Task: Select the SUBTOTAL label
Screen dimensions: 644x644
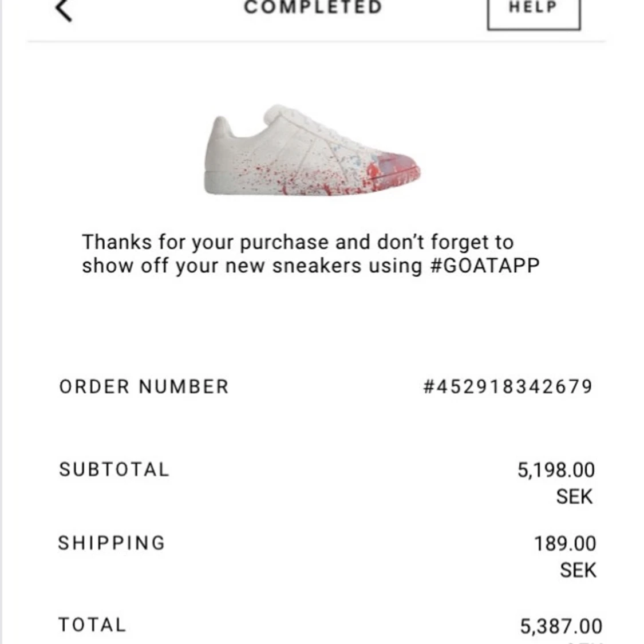Action: (114, 469)
